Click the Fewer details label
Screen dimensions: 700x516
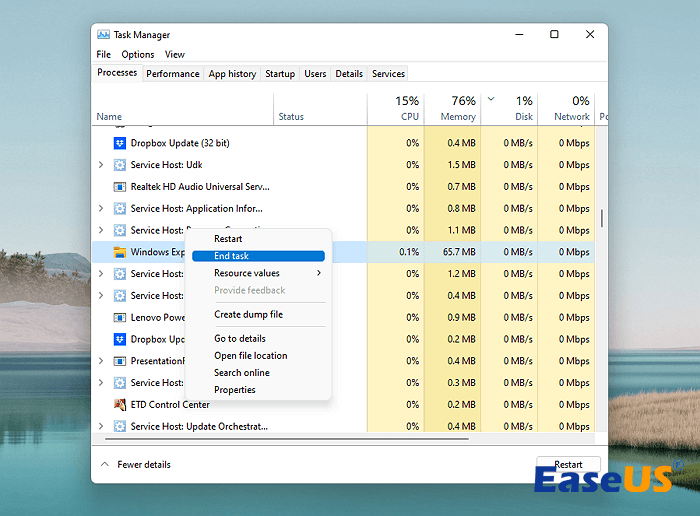[144, 465]
